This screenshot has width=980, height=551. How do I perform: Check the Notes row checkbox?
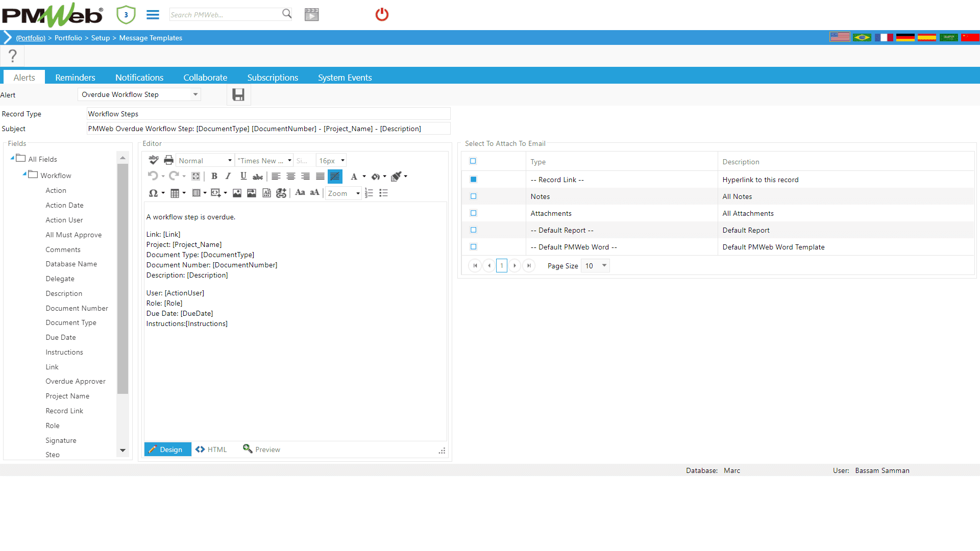[473, 196]
